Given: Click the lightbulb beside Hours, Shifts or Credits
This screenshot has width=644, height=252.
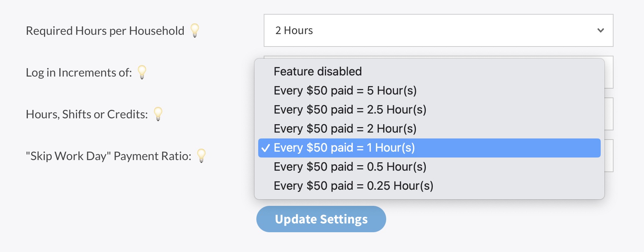Looking at the screenshot, I should click(158, 114).
